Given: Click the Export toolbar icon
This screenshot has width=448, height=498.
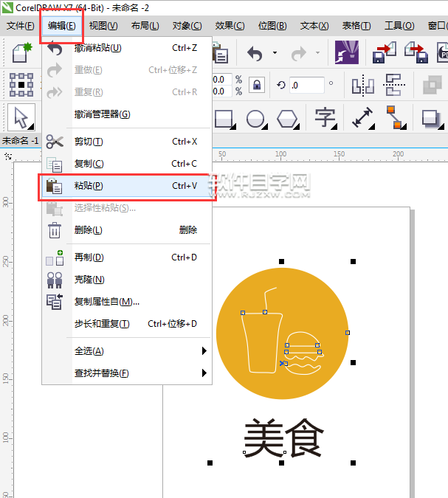Looking at the screenshot, I should [x=416, y=52].
